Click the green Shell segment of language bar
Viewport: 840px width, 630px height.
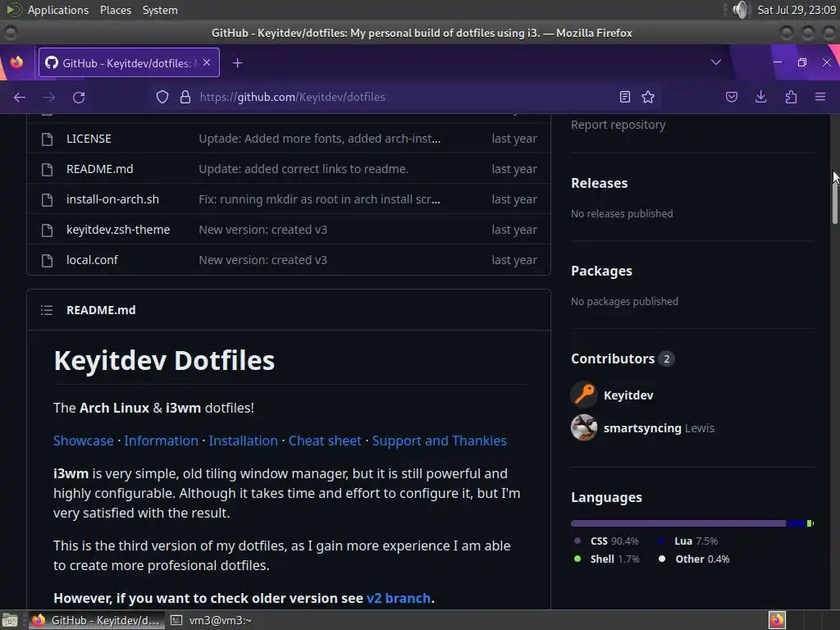[809, 523]
